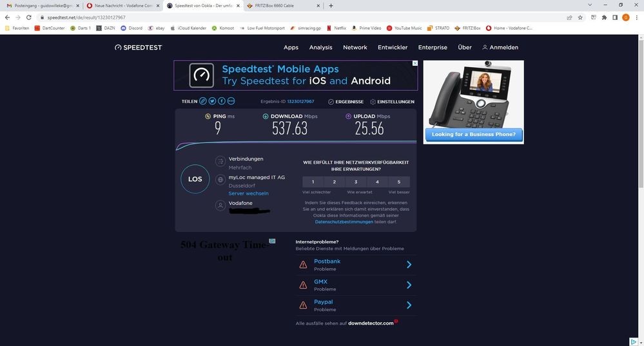This screenshot has width=644, height=346.
Task: Switch to the Posteingang Gmail tab
Action: [43, 6]
